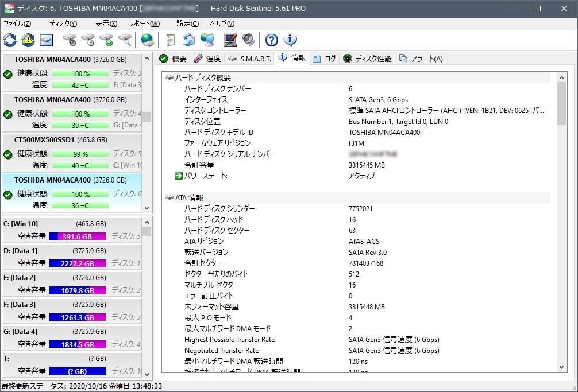Switch to the 概要 tab
578x392 pixels.
click(173, 59)
